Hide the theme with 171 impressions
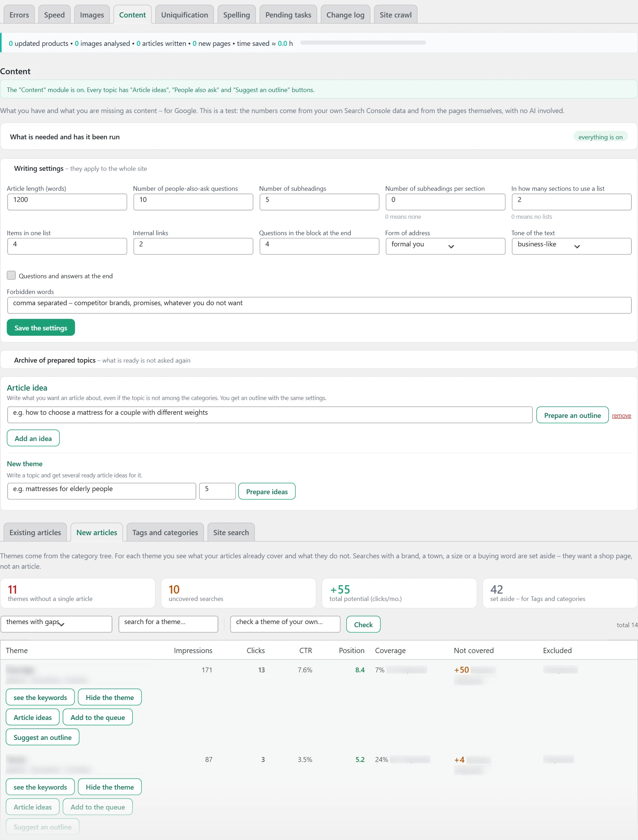The height and width of the screenshot is (840, 638). [110, 697]
